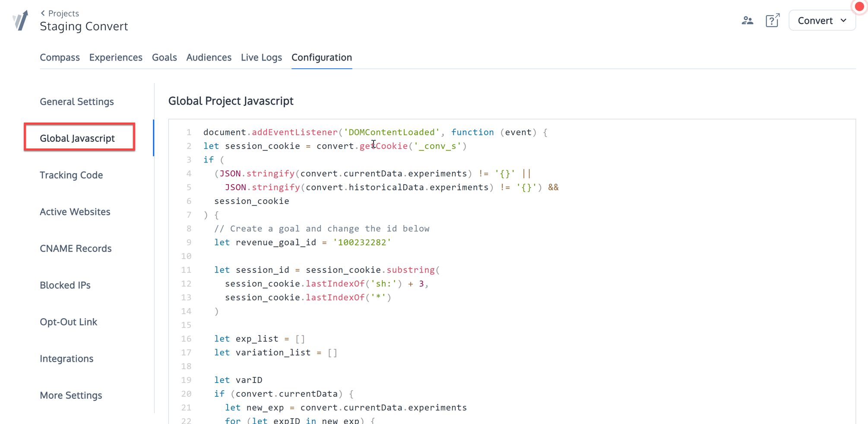Open Tracking Code settings
Screen dimensions: 868x424
(x=71, y=175)
